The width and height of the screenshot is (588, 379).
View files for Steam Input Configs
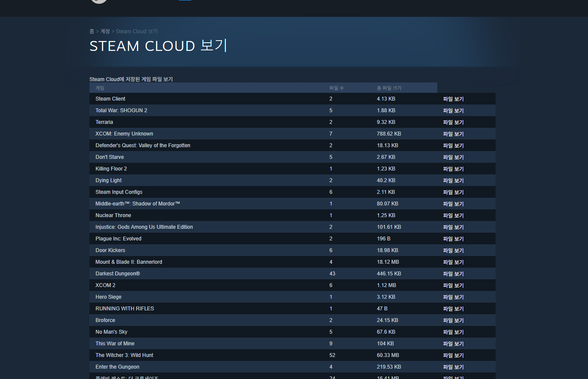click(x=453, y=192)
